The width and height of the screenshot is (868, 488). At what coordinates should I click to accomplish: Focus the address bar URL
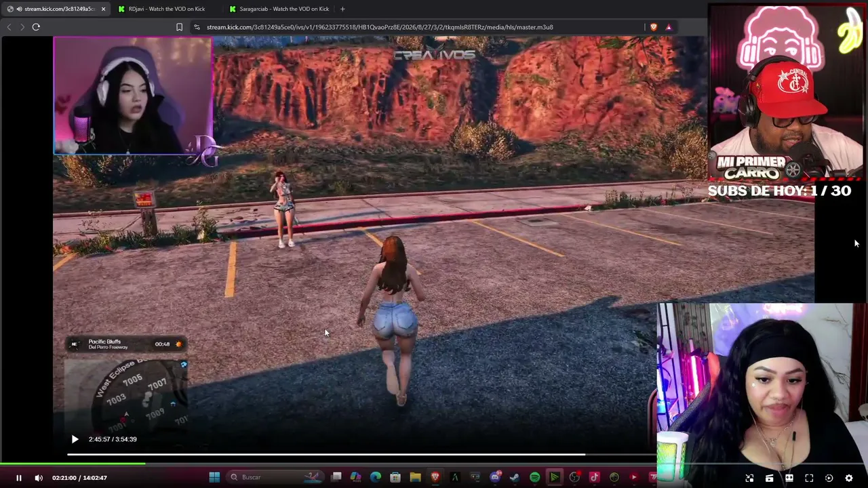[380, 27]
